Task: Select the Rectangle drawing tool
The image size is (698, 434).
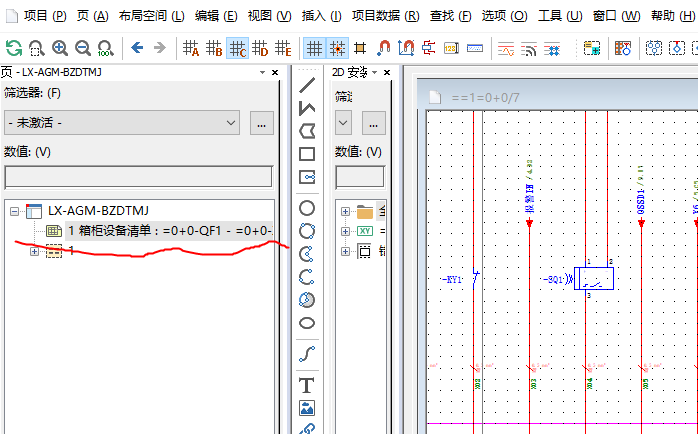Action: click(x=307, y=154)
